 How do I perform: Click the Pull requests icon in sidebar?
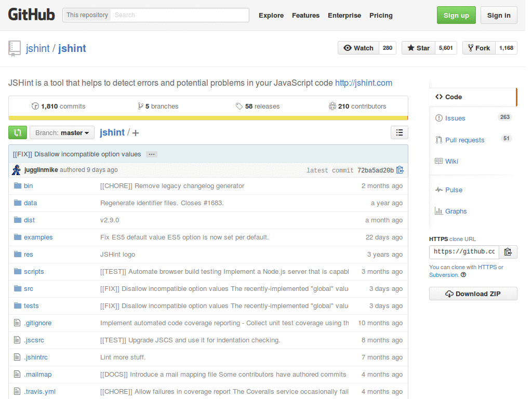tap(439, 140)
